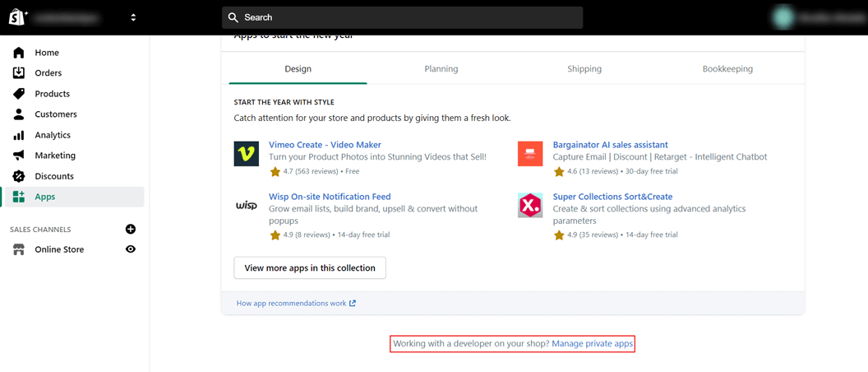This screenshot has width=868, height=372.
Task: Click 'Capture Email | Discount | Retarget' description
Action: click(660, 157)
